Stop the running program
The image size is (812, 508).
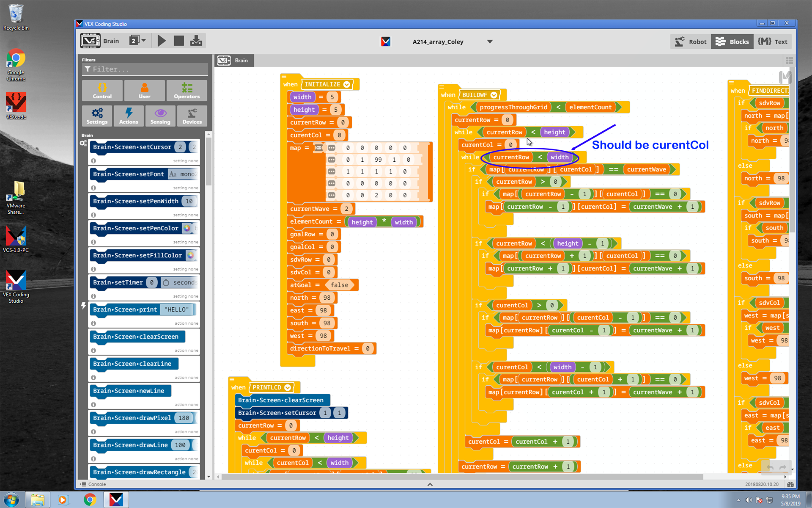[x=179, y=41]
